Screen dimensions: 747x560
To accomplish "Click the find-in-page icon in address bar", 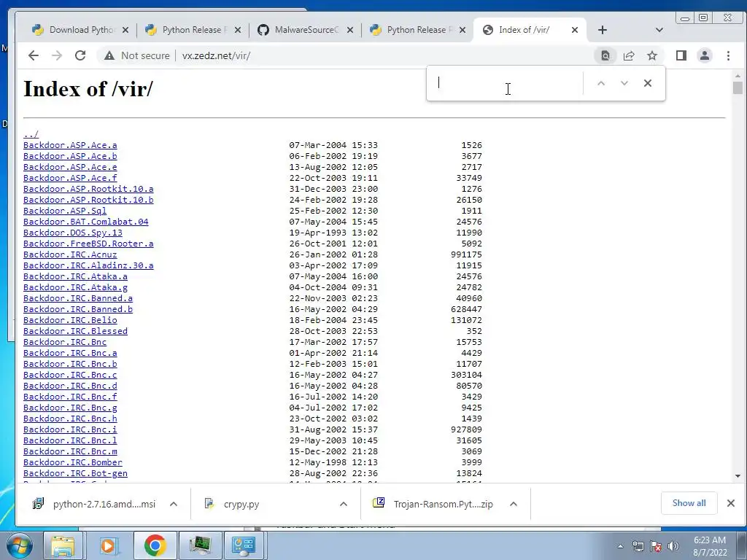I will click(x=605, y=55).
